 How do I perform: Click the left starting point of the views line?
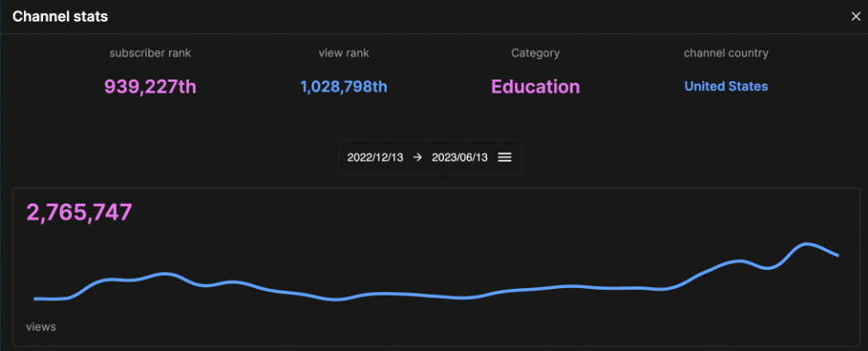[x=36, y=298]
